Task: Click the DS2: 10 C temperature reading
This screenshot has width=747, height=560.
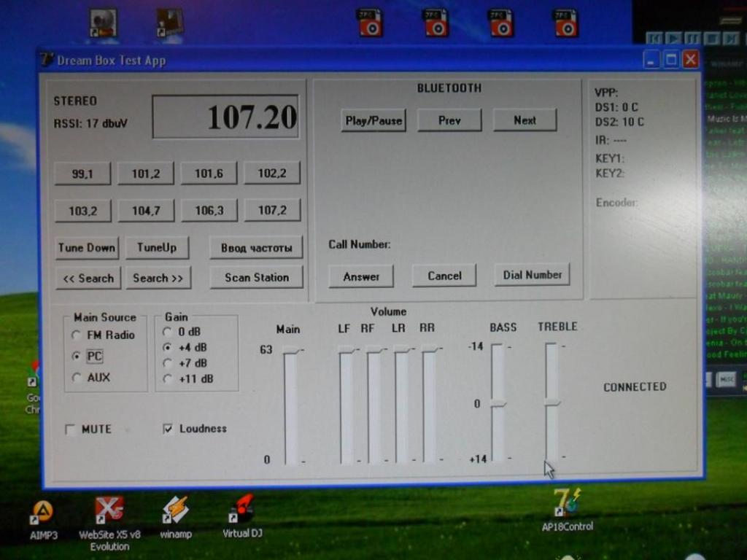Action: point(619,122)
